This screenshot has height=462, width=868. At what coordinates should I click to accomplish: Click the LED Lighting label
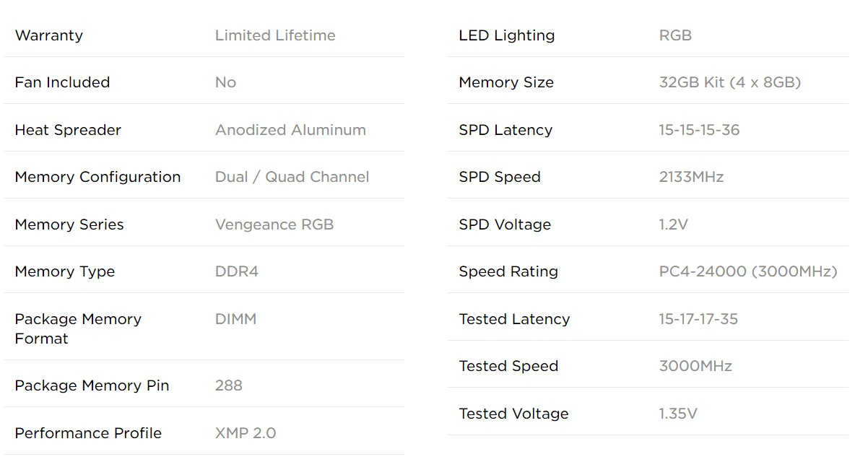pyautogui.click(x=507, y=35)
